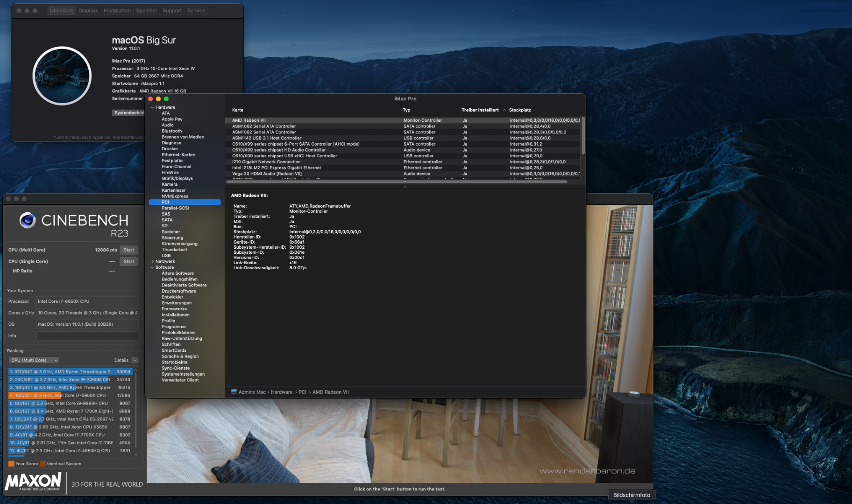Switch to the Übersicht tab
The width and height of the screenshot is (852, 504).
[61, 11]
